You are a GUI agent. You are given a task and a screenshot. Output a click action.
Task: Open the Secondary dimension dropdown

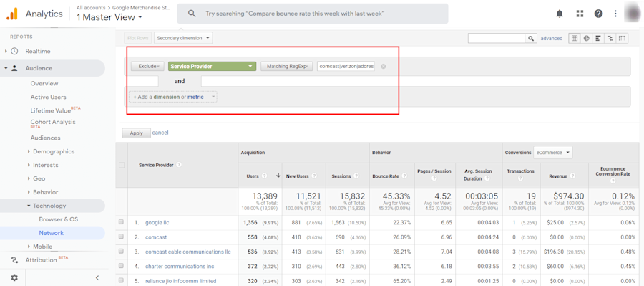point(183,38)
